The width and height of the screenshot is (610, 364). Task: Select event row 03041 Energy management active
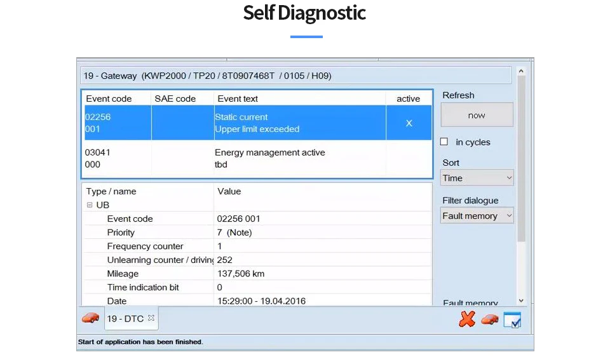258,158
